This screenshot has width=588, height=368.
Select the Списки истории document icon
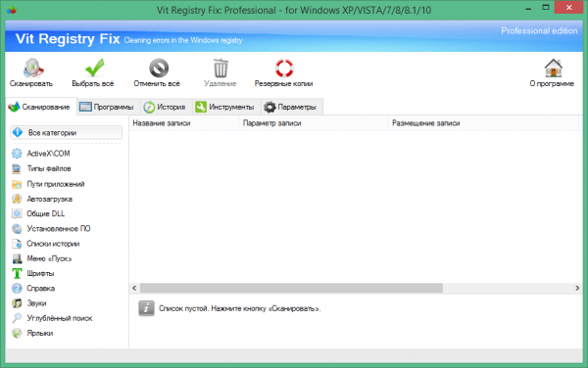click(x=17, y=244)
